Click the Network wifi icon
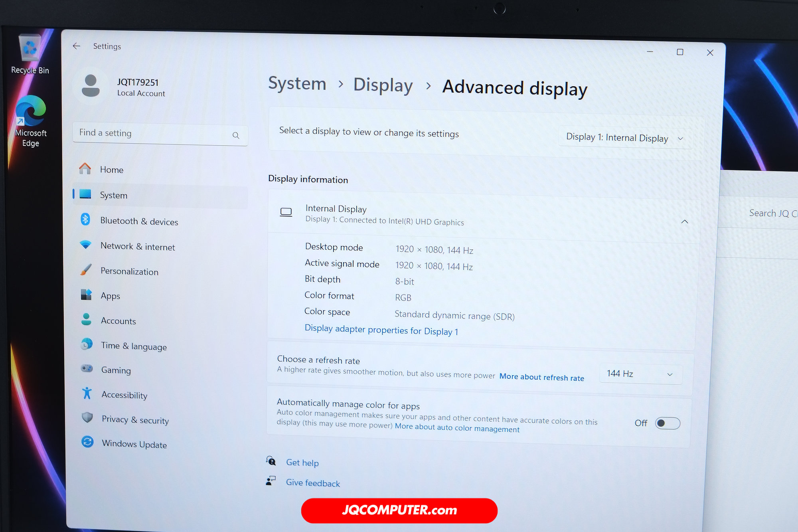Image resolution: width=798 pixels, height=532 pixels. point(86,244)
